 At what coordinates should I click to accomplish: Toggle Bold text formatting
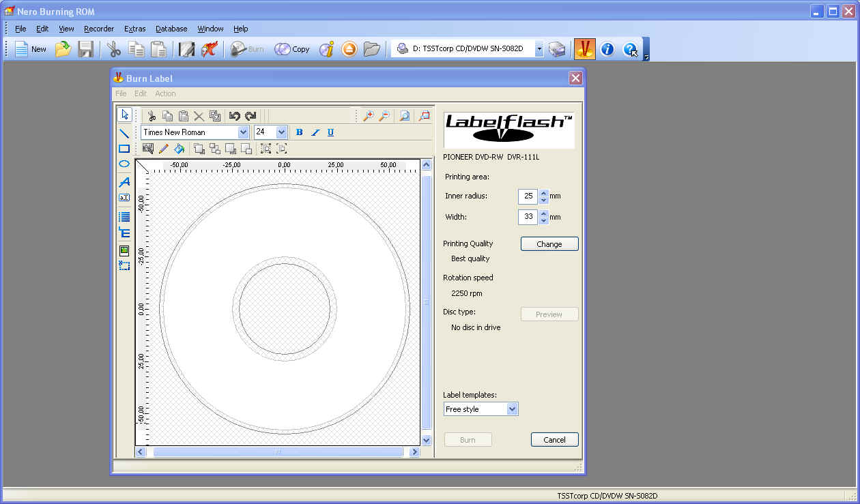299,132
